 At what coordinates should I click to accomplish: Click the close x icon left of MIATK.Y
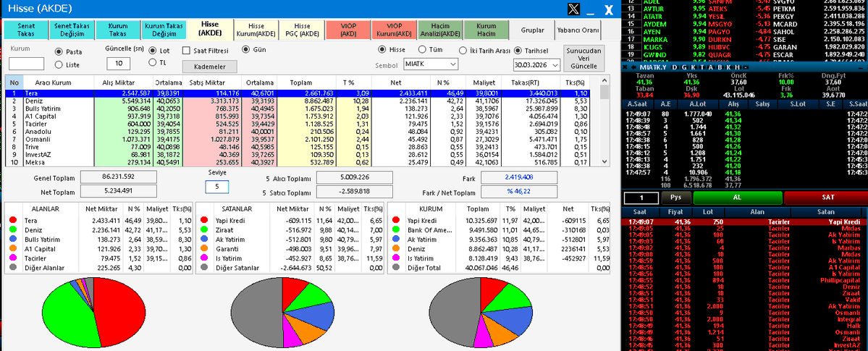tap(625, 67)
